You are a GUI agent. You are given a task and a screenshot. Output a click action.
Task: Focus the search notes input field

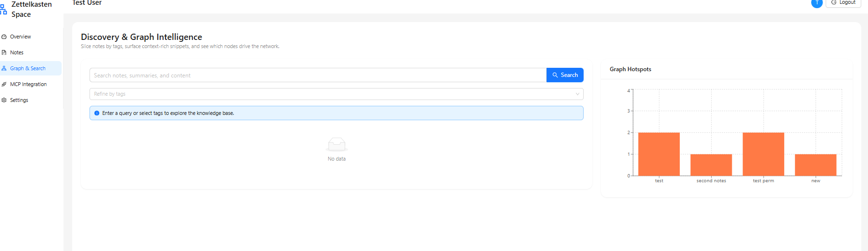click(318, 75)
